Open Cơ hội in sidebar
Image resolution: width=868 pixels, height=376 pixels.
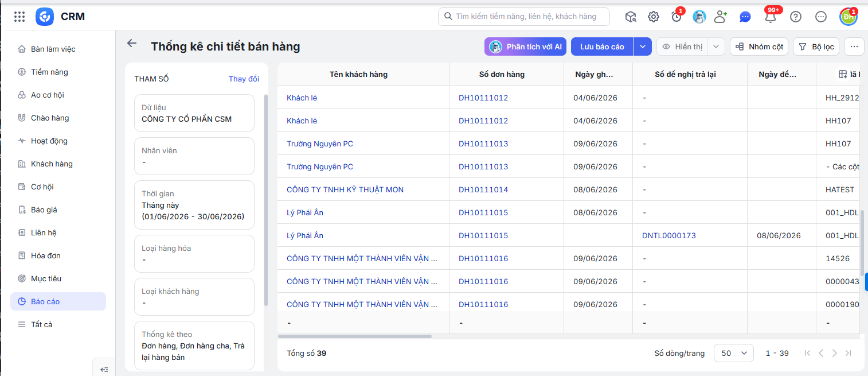pyautogui.click(x=58, y=187)
